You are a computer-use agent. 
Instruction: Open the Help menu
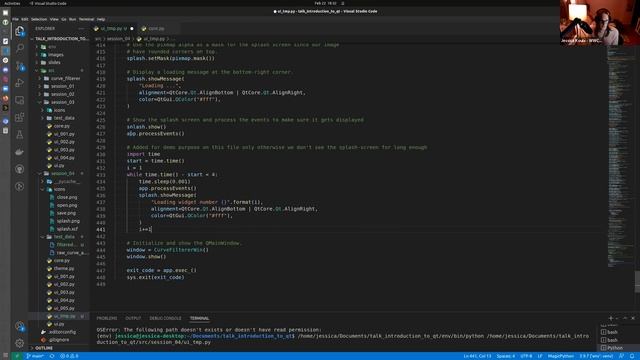(101, 19)
